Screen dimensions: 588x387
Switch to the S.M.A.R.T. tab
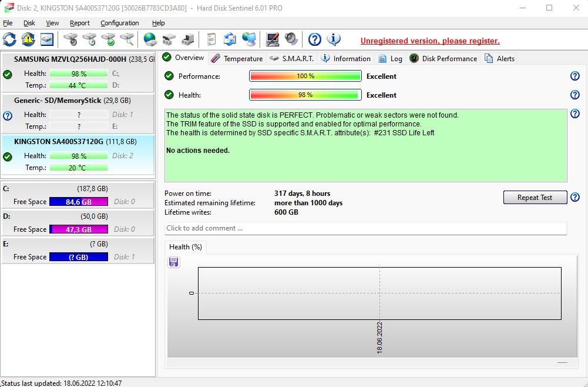tap(292, 58)
